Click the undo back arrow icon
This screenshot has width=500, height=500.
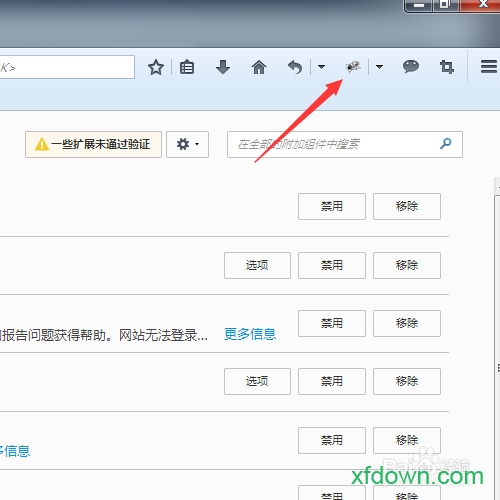click(295, 68)
